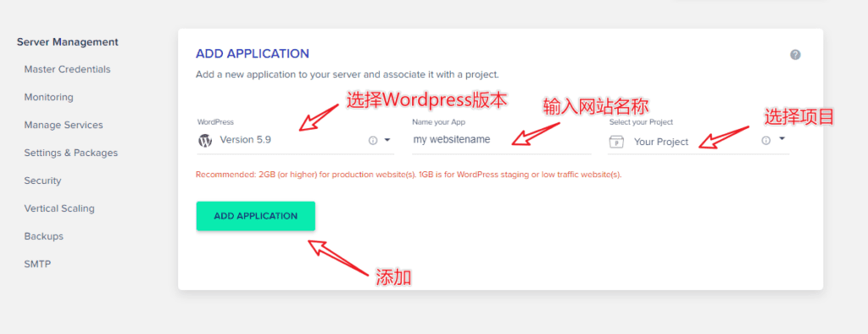Screen dimensions: 868x334
Task: Click the 'Add a new application' description text
Action: (348, 75)
